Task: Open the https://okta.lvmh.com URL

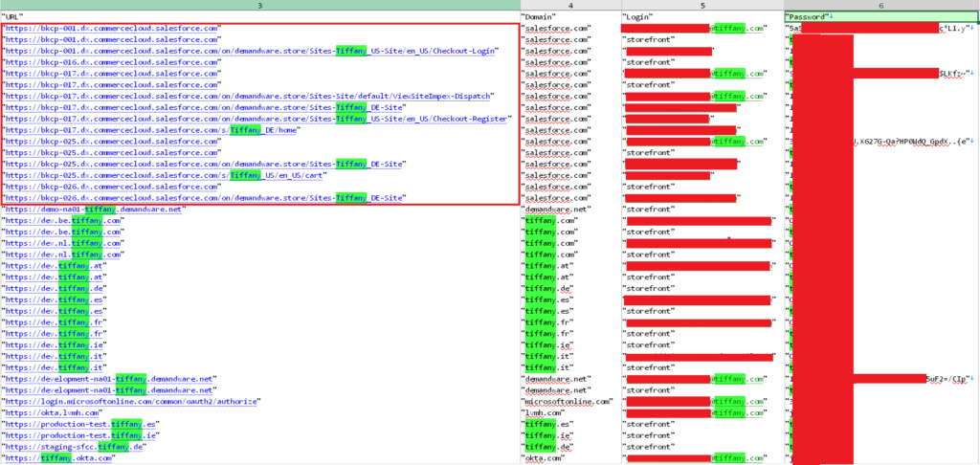Action: [x=52, y=412]
